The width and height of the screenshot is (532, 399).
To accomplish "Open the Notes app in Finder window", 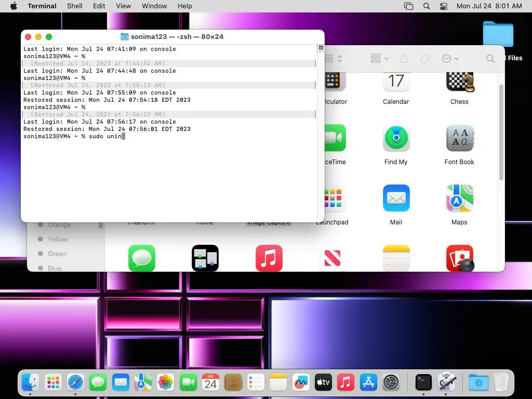I will coord(396,258).
